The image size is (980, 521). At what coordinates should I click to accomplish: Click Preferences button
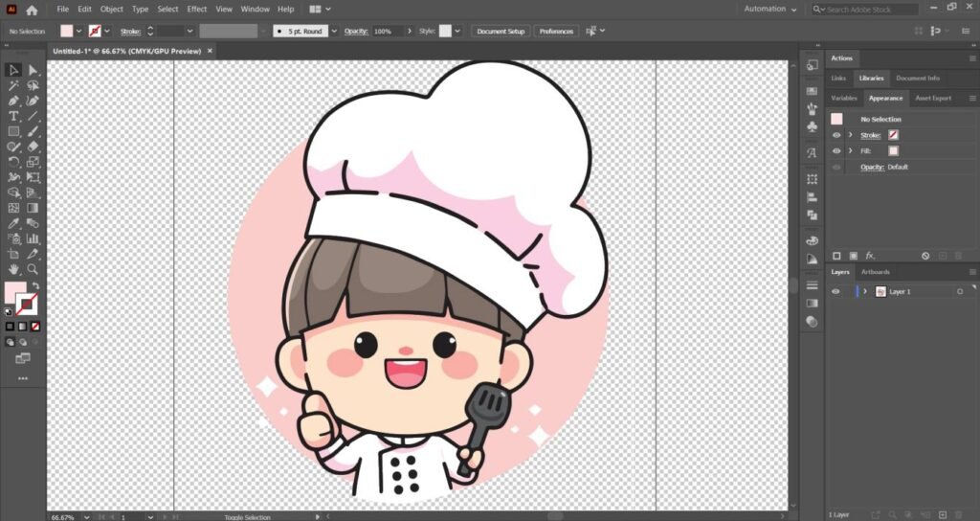pos(556,32)
